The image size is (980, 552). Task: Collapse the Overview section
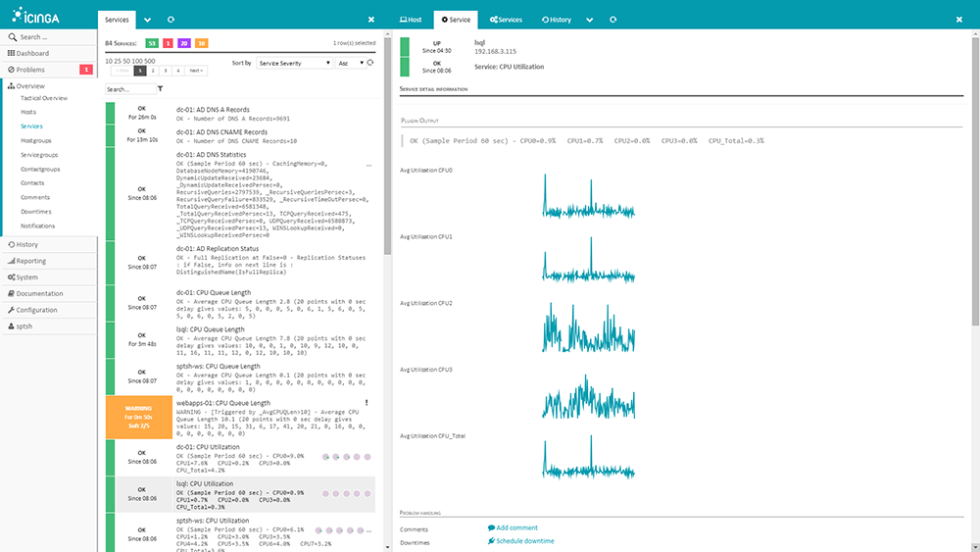30,85
